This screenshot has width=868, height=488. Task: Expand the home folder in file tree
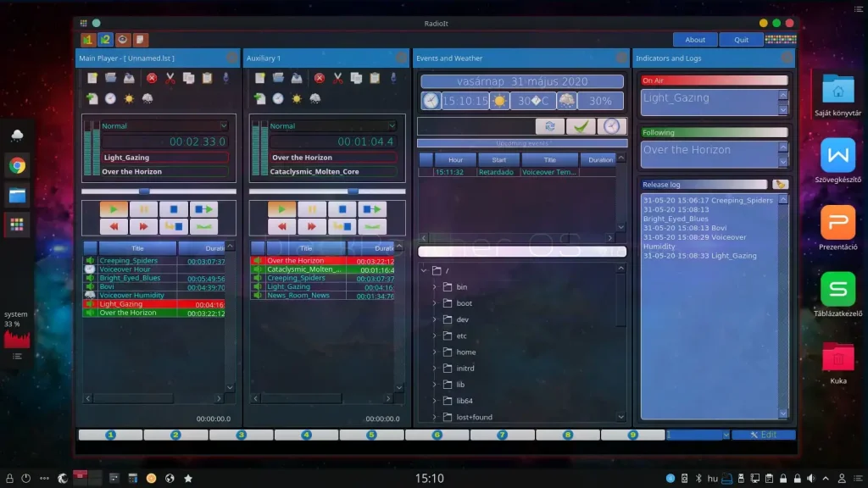coord(435,352)
